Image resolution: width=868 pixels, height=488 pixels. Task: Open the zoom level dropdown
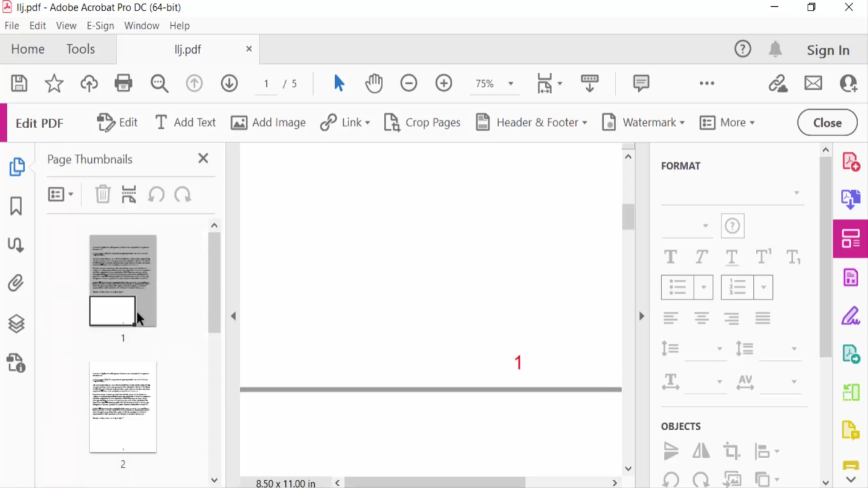tap(511, 84)
